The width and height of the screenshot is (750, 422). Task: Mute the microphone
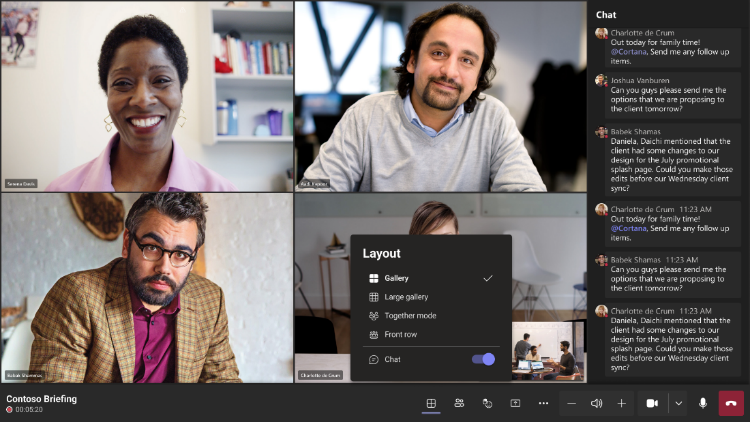point(703,403)
